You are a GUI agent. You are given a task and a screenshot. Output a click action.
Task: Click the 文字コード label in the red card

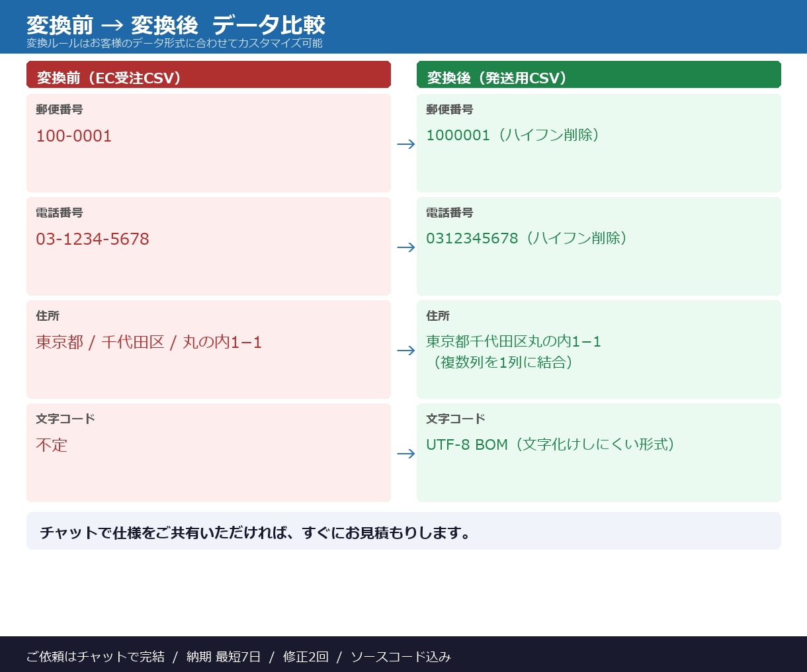(65, 419)
